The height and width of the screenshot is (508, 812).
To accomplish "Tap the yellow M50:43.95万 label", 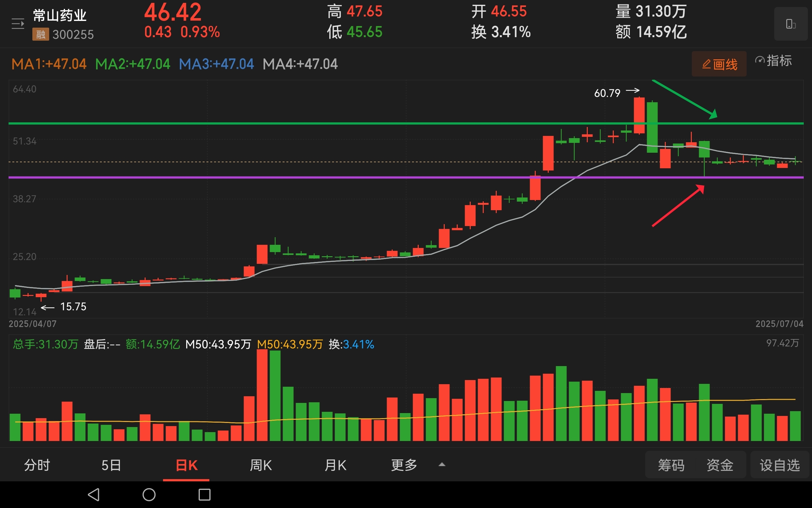I will pos(290,344).
